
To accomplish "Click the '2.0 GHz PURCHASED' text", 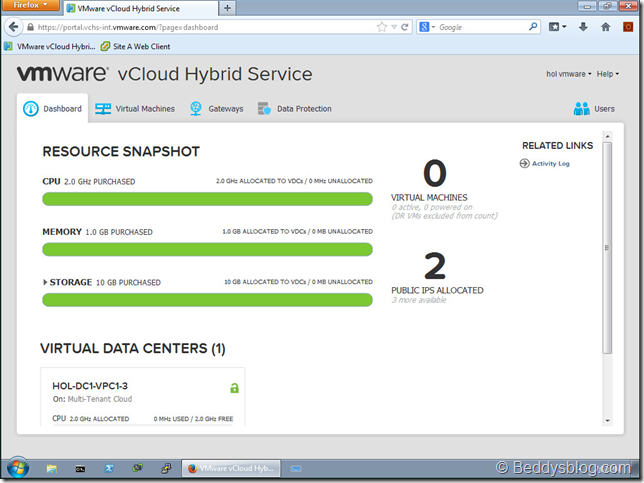I will coord(99,182).
